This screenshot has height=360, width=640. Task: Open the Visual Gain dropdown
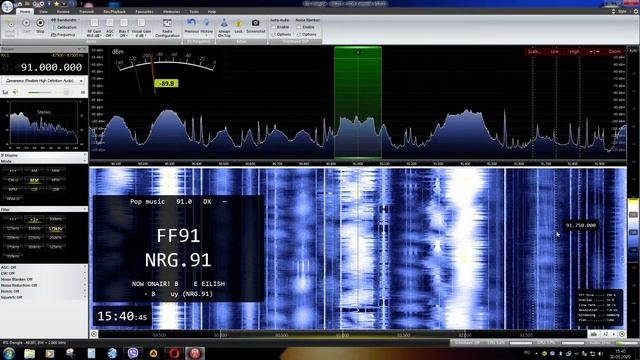pos(141,28)
